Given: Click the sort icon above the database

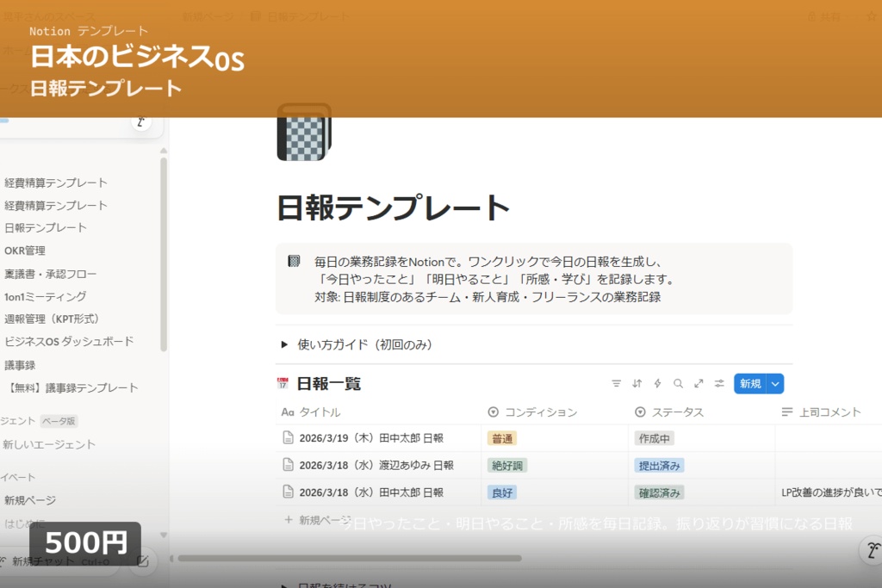Looking at the screenshot, I should [x=637, y=383].
